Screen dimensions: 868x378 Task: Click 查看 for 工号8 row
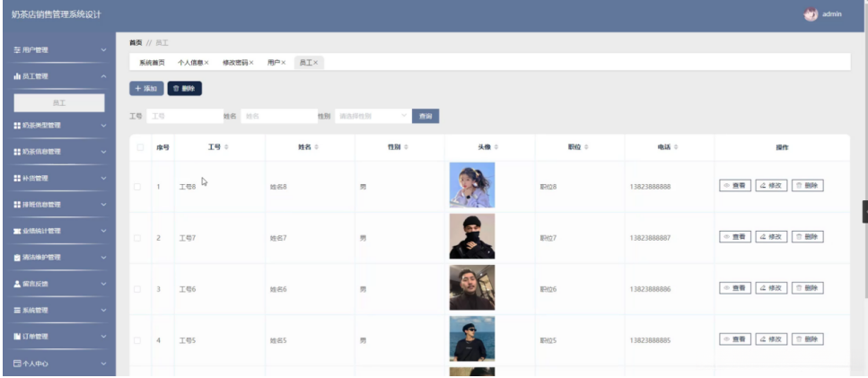coord(735,186)
